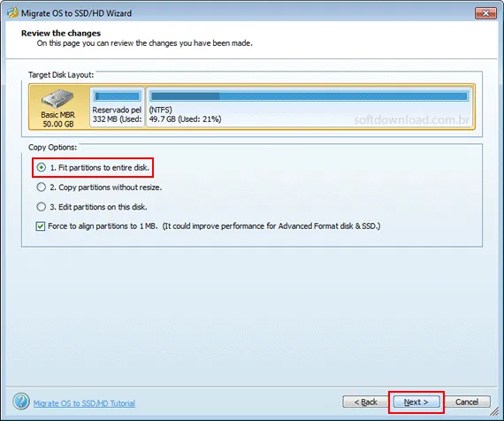
Task: Click the Reservado partition usage bar
Action: [117, 96]
